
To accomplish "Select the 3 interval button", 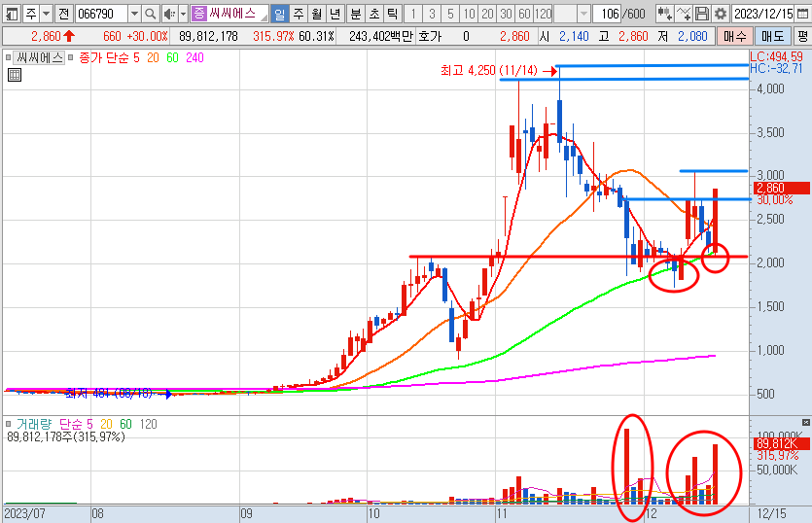I will coord(432,14).
